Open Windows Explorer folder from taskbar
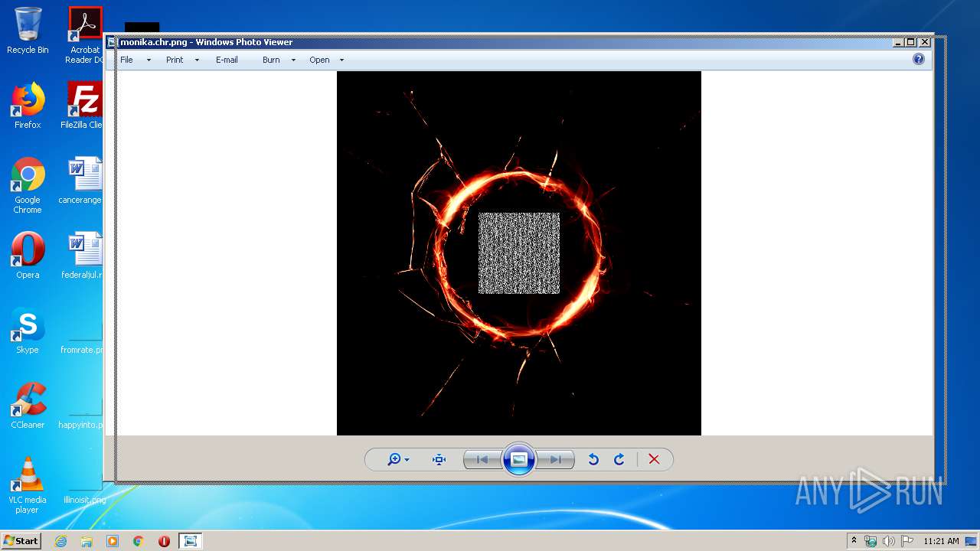The image size is (980, 551). click(87, 541)
